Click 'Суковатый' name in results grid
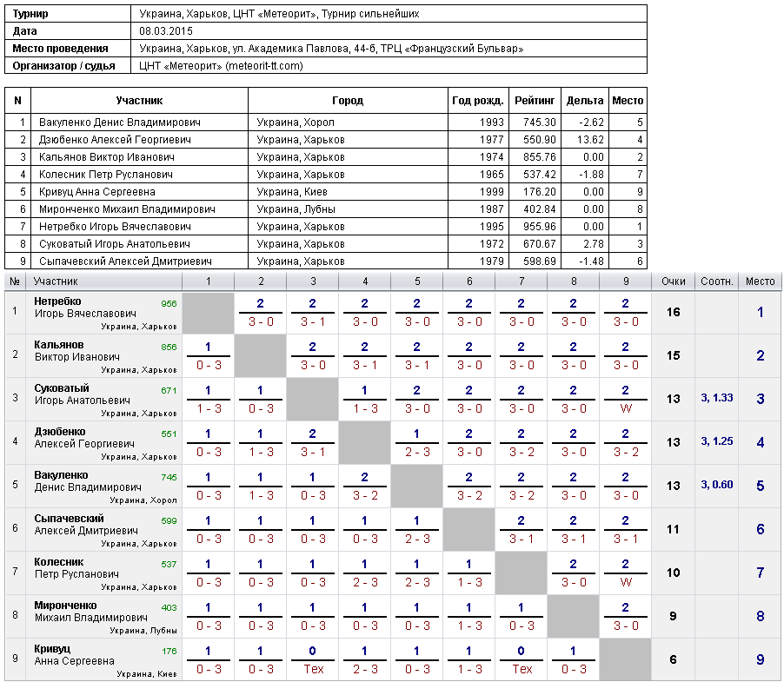The height and width of the screenshot is (682, 784). [62, 388]
